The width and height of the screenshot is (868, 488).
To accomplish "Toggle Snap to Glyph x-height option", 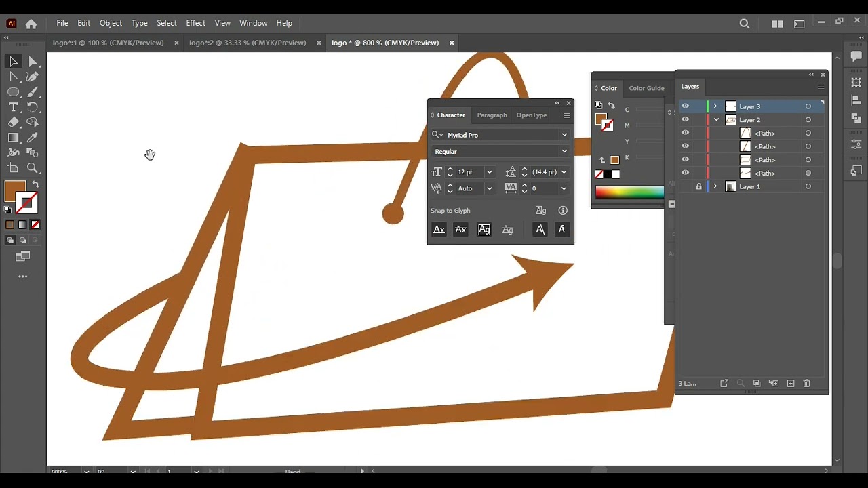I will [x=460, y=230].
